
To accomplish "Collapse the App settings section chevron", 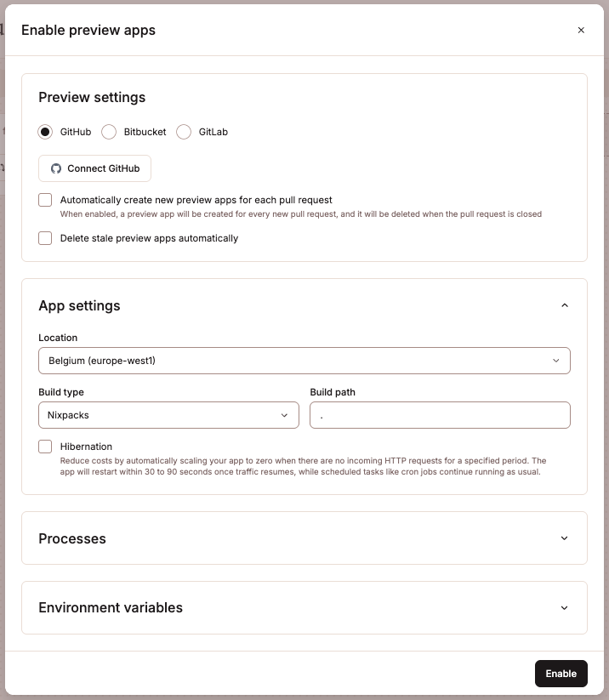I will [x=565, y=305].
